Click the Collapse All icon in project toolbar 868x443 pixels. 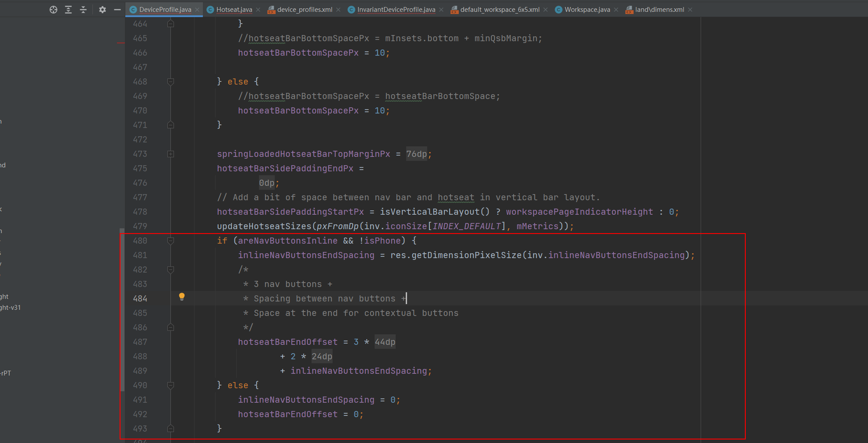(x=83, y=10)
